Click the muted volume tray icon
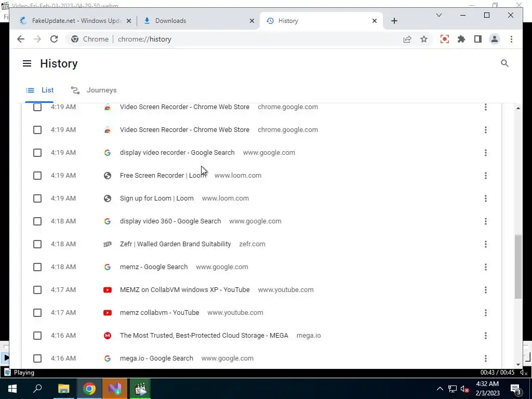Viewport: 532px width, 399px height. pyautogui.click(x=465, y=389)
